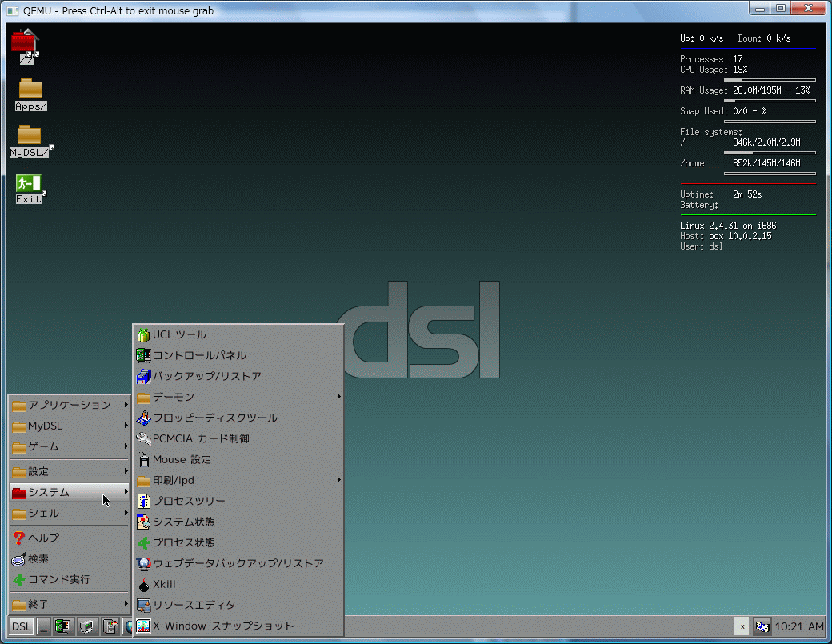The image size is (832, 644).
Task: Click the taskbar clock showing 10:21 AM
Action: click(798, 626)
